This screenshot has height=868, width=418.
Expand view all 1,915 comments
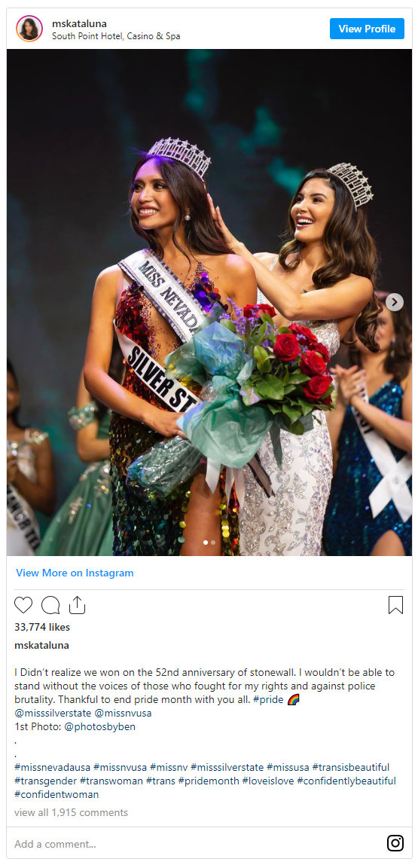coord(71,813)
